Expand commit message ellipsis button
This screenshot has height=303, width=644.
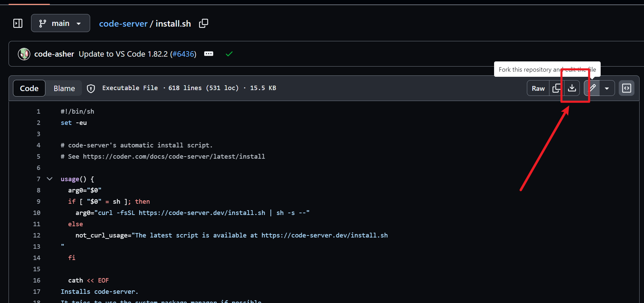[209, 54]
